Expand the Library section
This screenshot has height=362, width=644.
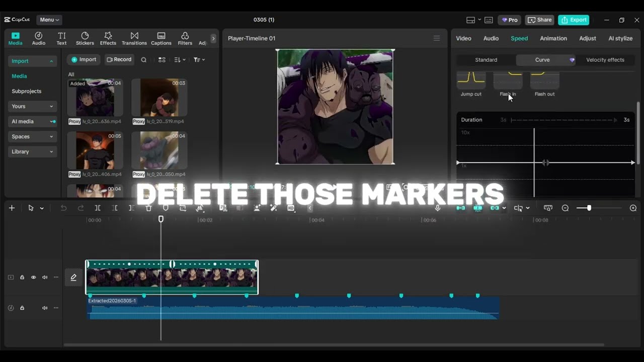click(x=32, y=151)
